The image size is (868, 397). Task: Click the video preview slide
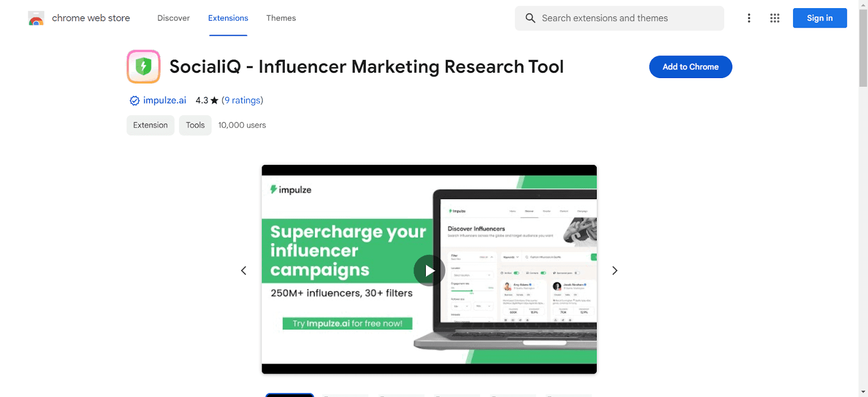tap(429, 270)
